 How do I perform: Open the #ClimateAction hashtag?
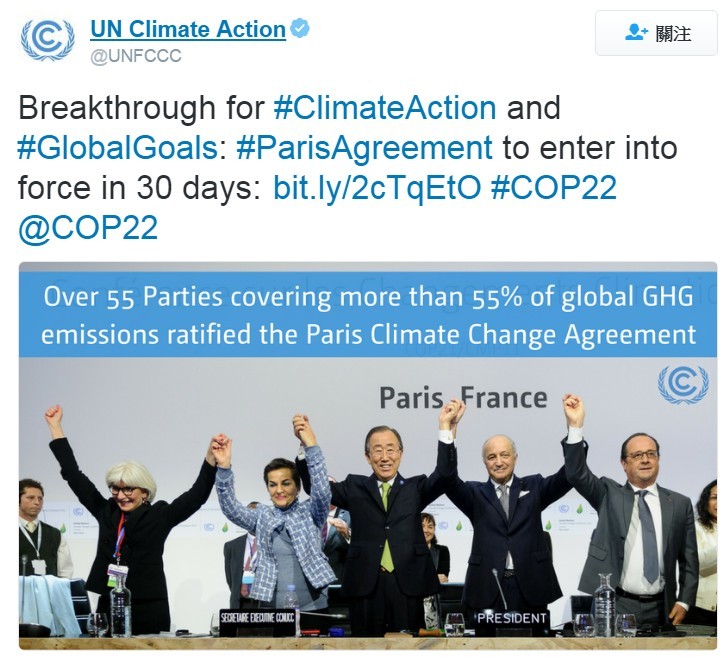[x=384, y=108]
